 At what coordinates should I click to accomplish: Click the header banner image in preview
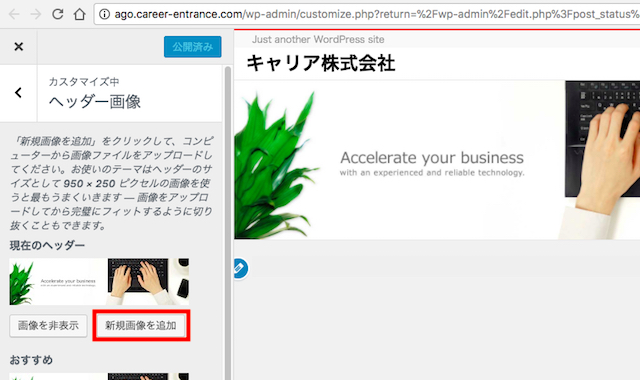pos(437,160)
